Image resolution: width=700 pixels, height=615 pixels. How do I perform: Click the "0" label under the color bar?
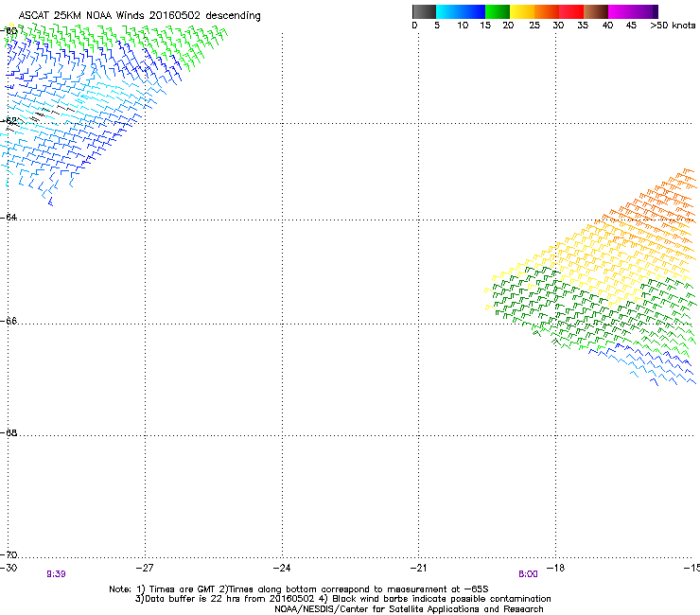[414, 26]
